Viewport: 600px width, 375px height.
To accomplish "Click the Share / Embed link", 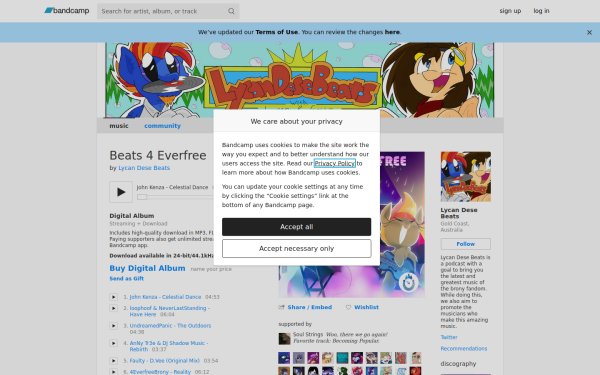I will [x=310, y=307].
